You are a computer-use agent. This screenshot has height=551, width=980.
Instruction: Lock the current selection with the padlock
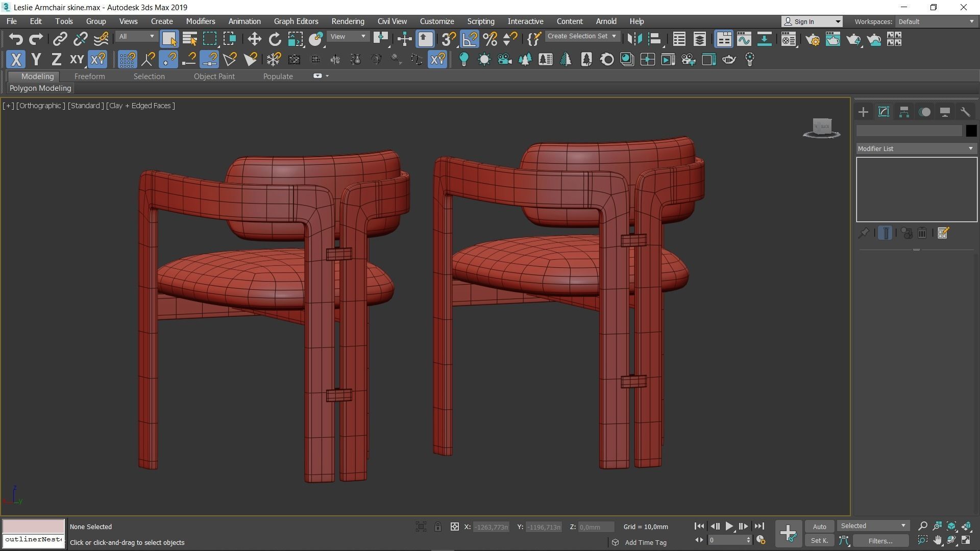tap(438, 527)
